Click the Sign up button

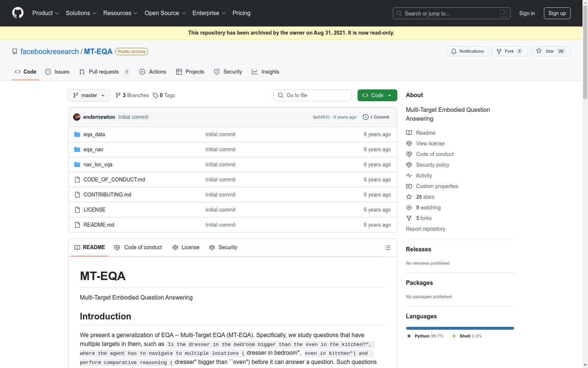pyautogui.click(x=557, y=13)
